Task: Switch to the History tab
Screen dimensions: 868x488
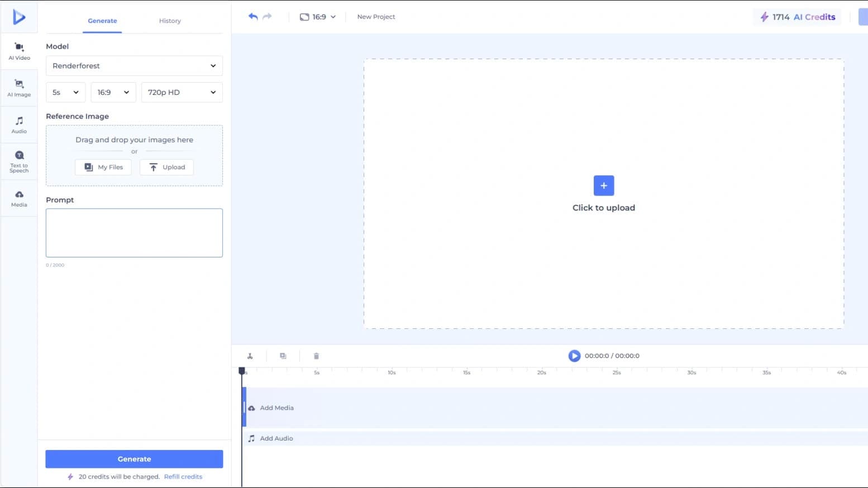Action: 170,21
